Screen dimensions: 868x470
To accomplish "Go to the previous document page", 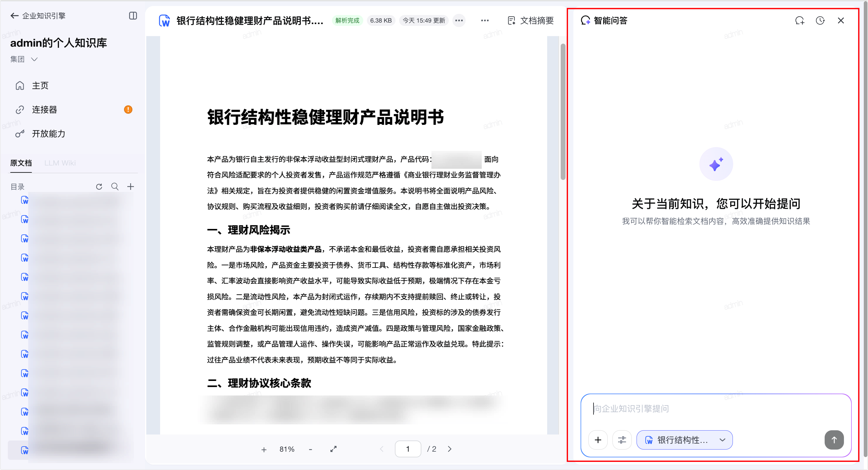I will 381,450.
